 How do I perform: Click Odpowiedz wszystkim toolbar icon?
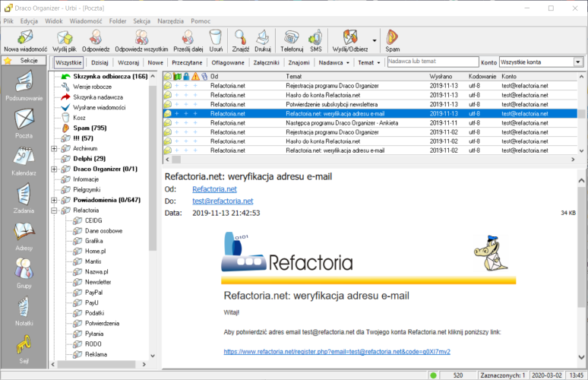coord(141,41)
